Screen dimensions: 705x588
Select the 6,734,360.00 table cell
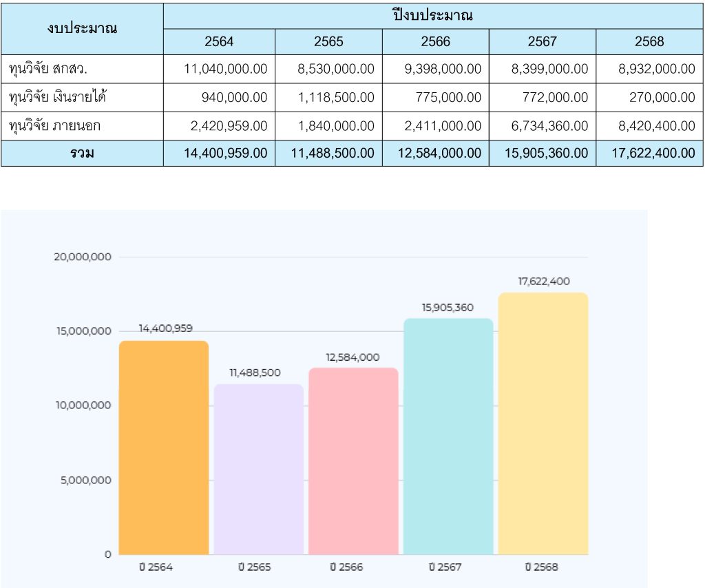543,126
